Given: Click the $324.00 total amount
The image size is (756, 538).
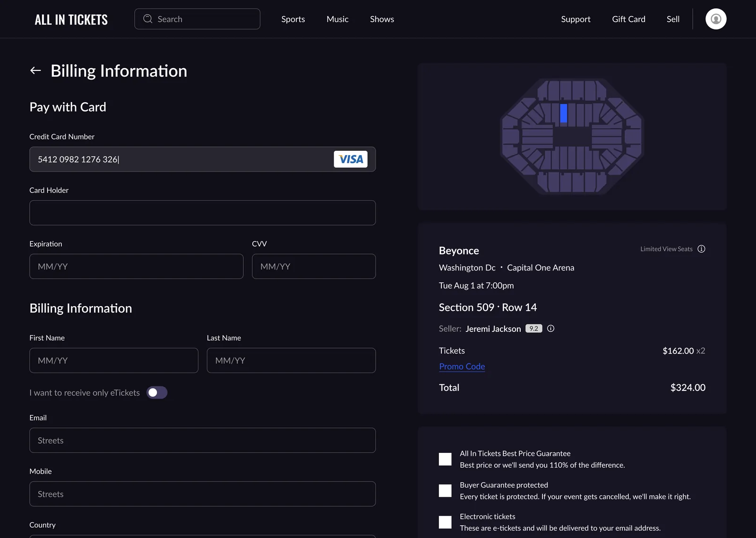Looking at the screenshot, I should coord(687,388).
